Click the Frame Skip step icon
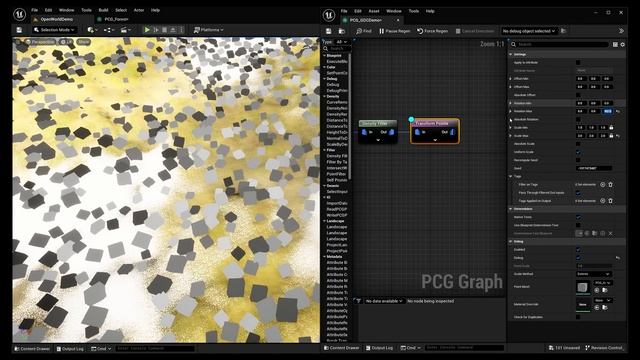Viewport: 640px width, 360px height. [156, 30]
